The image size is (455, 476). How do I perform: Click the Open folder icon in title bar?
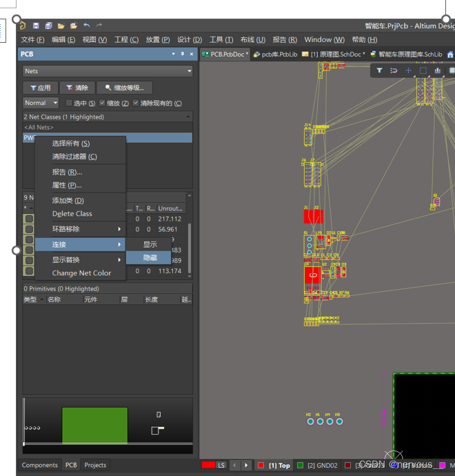61,26
